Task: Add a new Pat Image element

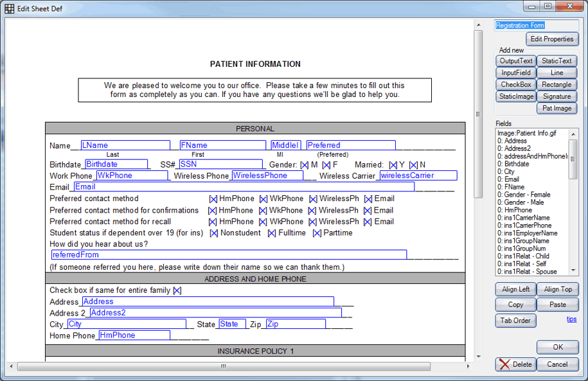Action: 557,109
